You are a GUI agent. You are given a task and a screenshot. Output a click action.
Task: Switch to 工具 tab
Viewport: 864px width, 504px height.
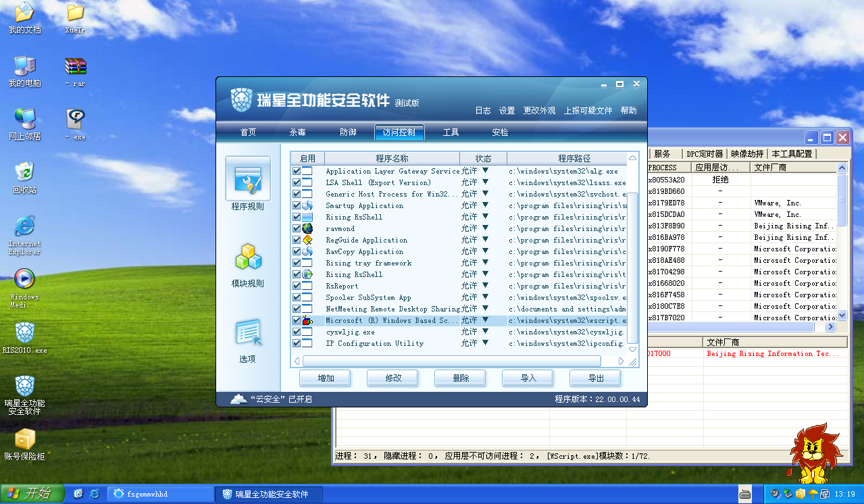451,132
